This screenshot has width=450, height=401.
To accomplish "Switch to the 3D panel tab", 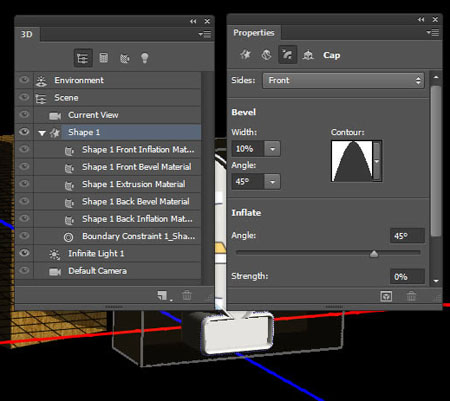I will [x=27, y=34].
